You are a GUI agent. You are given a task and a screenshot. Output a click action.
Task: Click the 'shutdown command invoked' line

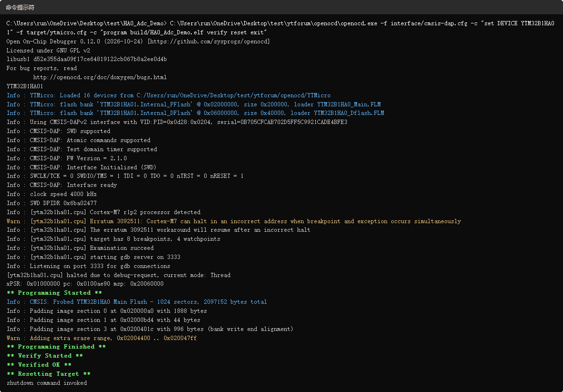pyautogui.click(x=47, y=383)
